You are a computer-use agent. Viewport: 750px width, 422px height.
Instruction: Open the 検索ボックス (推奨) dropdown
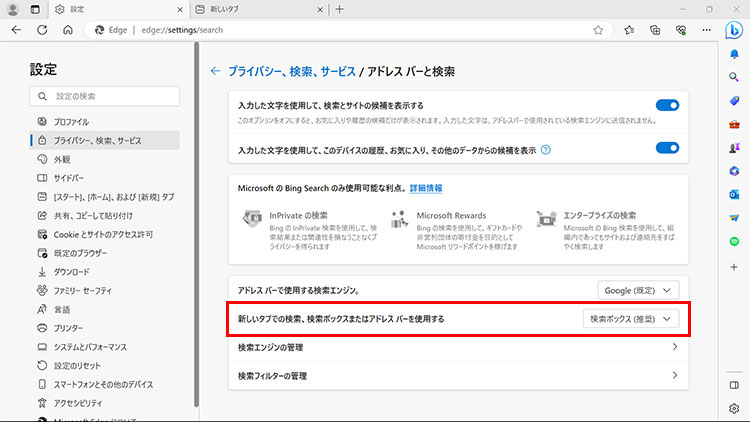click(x=631, y=319)
